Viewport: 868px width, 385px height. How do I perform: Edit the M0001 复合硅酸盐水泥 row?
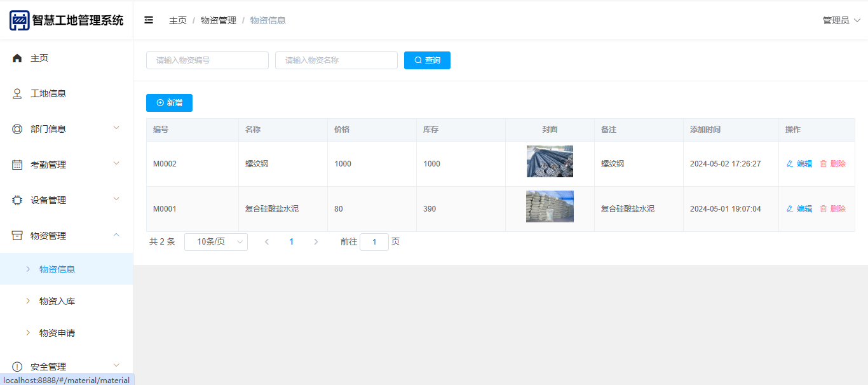(x=799, y=209)
